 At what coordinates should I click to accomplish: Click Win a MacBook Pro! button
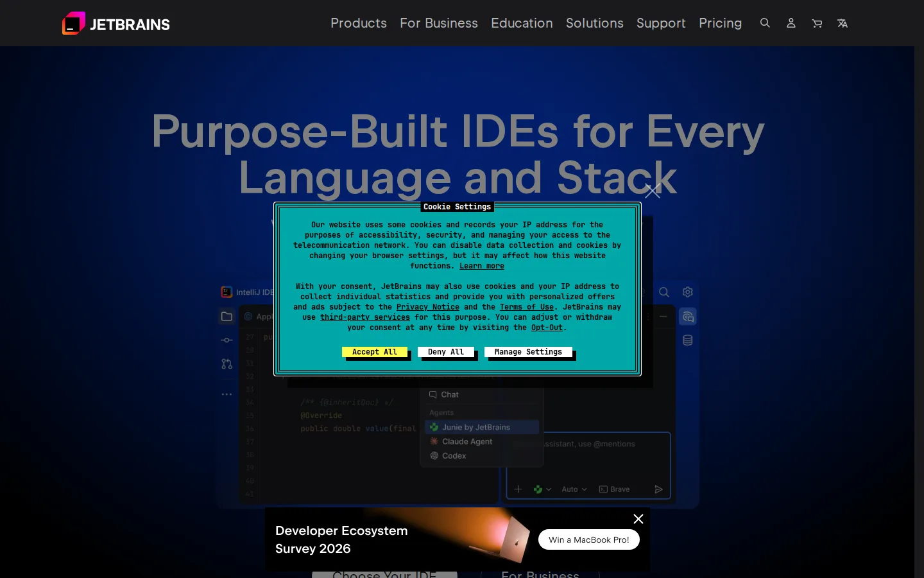(x=589, y=539)
